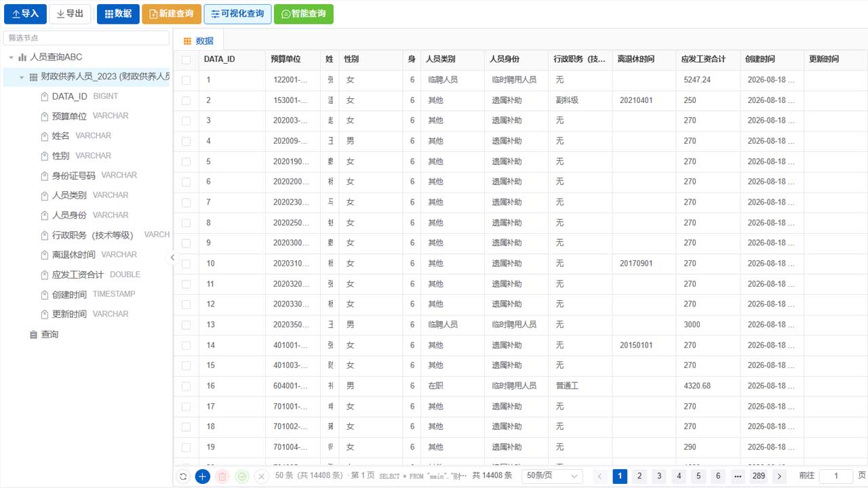Check the checkbox for row 4
This screenshot has height=488, width=868.
tap(186, 141)
